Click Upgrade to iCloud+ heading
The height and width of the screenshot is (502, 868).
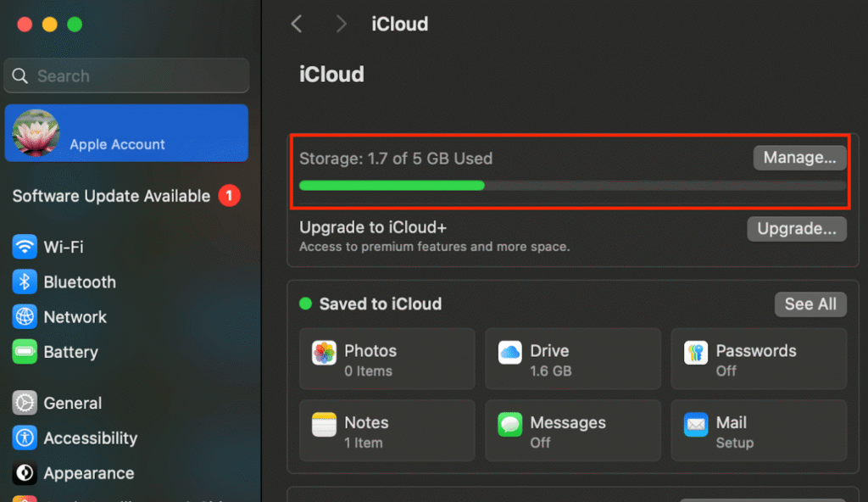pos(373,228)
